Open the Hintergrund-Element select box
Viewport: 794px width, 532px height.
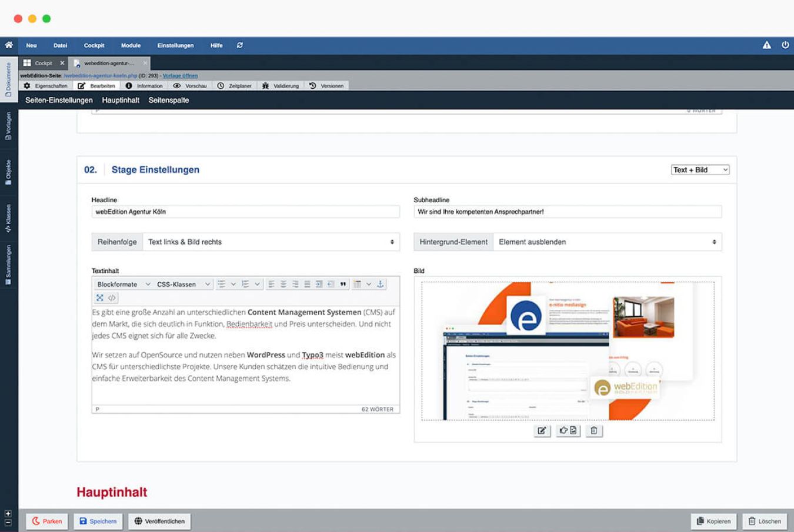pyautogui.click(x=607, y=242)
